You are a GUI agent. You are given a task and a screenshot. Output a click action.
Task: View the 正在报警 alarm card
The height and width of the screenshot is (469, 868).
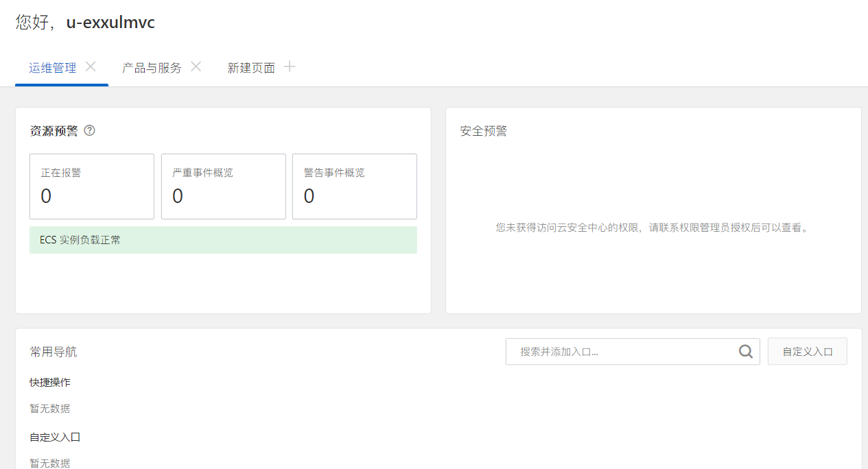91,186
